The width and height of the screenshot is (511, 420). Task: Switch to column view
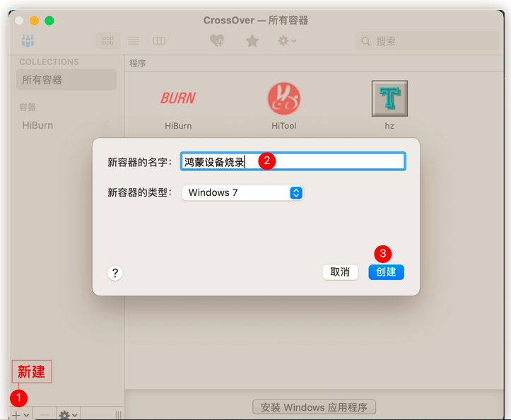(159, 41)
